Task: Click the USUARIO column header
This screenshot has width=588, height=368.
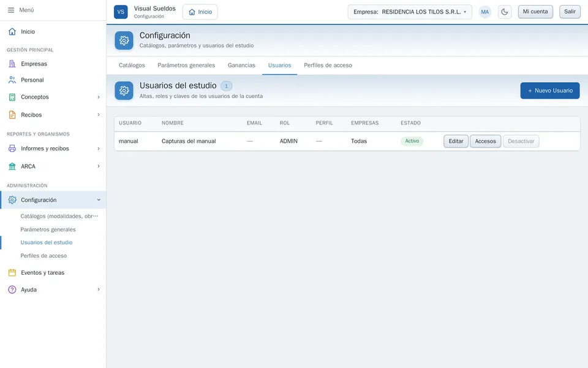Action: coord(130,123)
